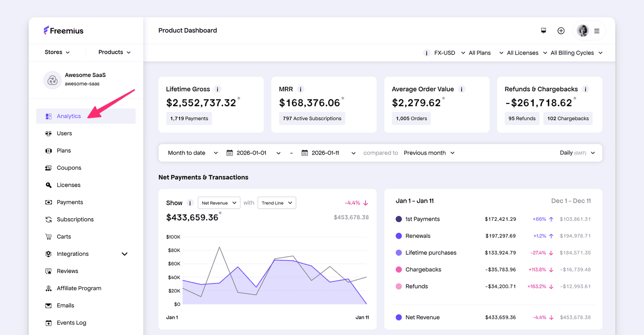Expand the Integrations sidebar section

pyautogui.click(x=124, y=254)
